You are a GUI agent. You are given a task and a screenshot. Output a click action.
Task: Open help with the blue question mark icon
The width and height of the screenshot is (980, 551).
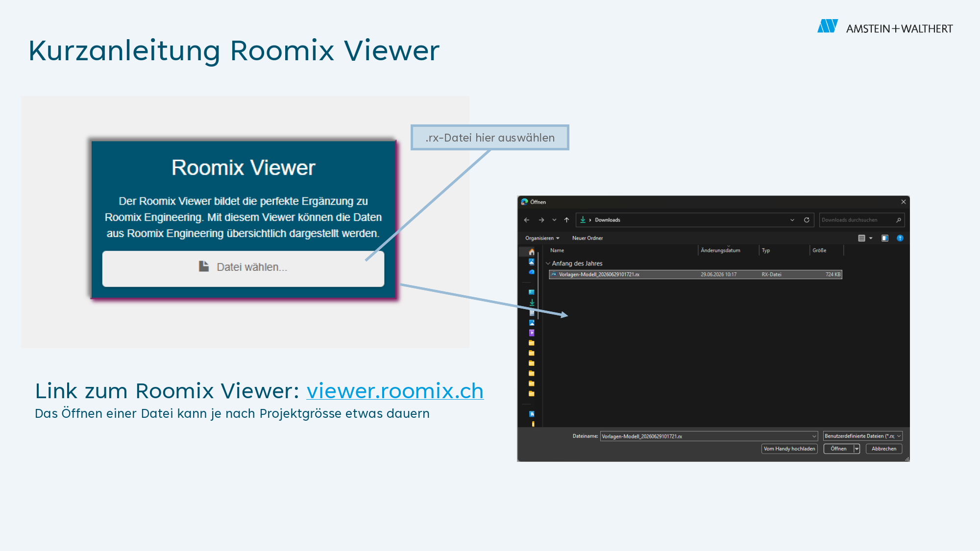coord(900,238)
